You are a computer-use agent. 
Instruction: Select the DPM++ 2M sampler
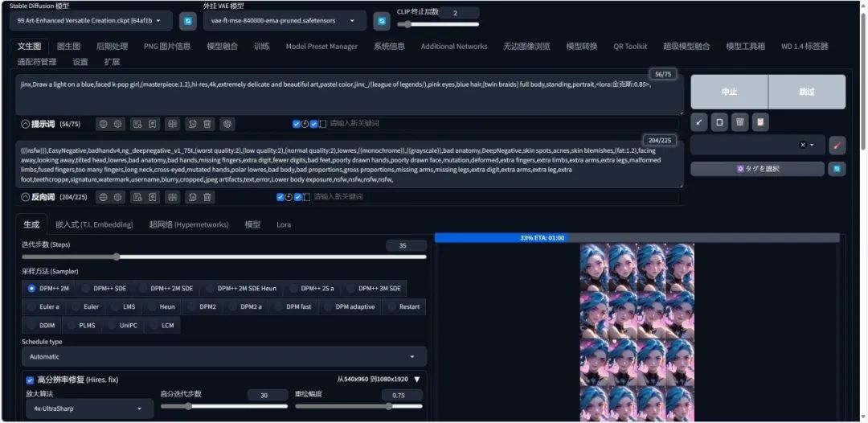pos(48,289)
